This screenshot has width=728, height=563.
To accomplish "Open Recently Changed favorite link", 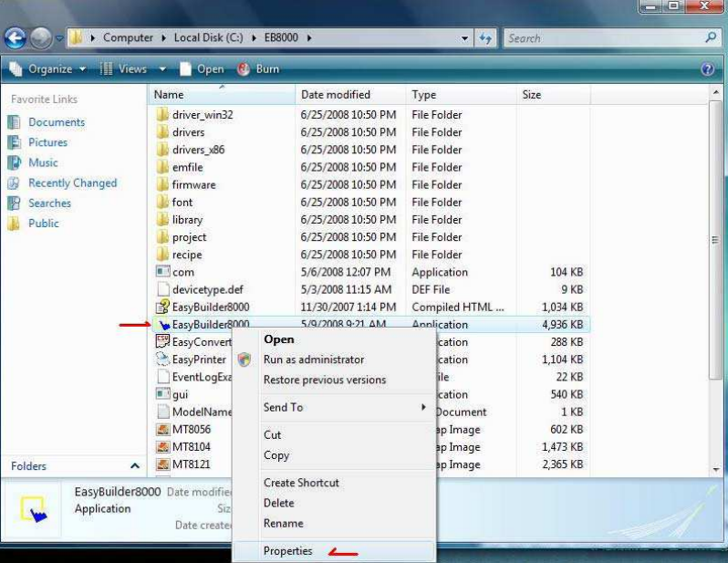I will coord(72,183).
